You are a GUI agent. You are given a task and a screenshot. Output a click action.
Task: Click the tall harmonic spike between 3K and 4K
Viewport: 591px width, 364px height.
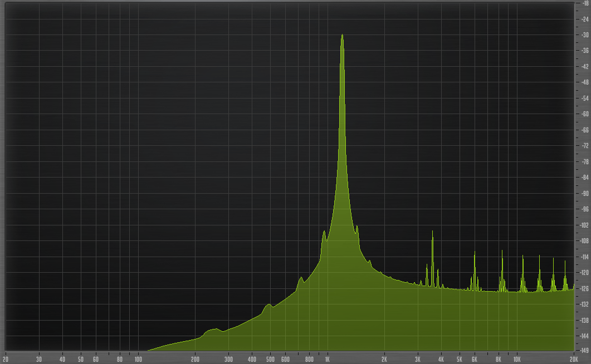pos(432,232)
